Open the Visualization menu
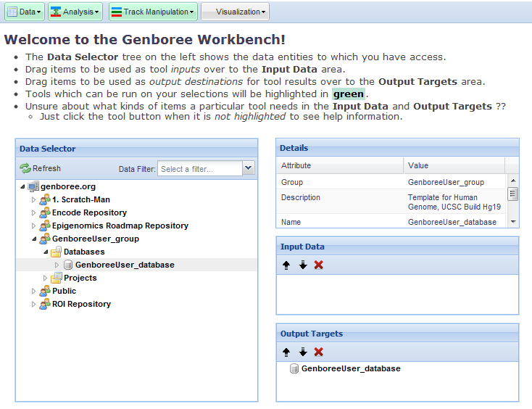This screenshot has width=532, height=409. pyautogui.click(x=235, y=12)
